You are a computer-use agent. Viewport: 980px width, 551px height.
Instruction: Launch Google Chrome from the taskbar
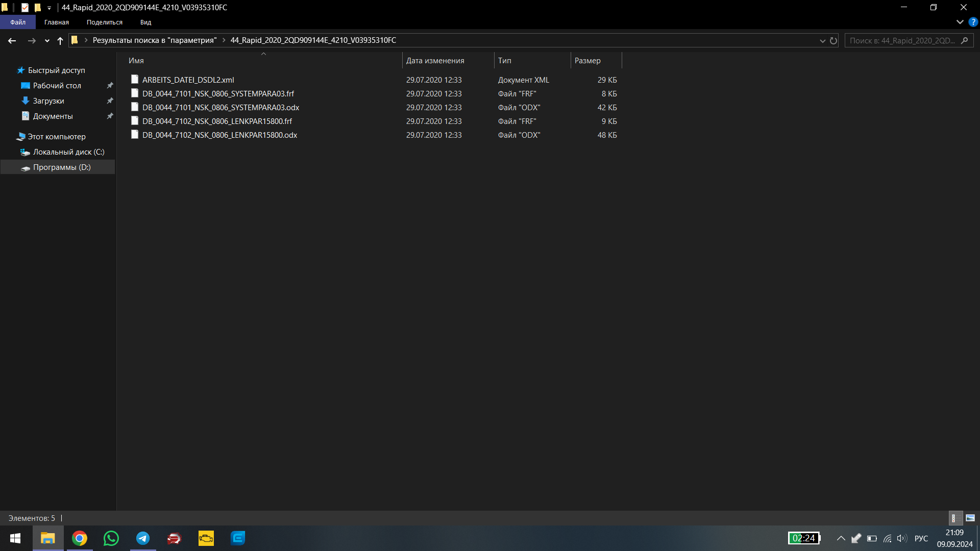pos(79,538)
